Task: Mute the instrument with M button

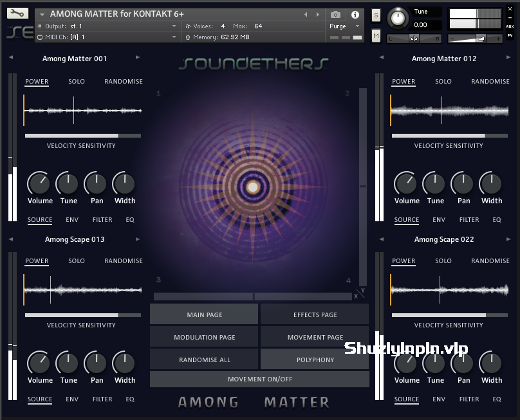Action: [376, 35]
